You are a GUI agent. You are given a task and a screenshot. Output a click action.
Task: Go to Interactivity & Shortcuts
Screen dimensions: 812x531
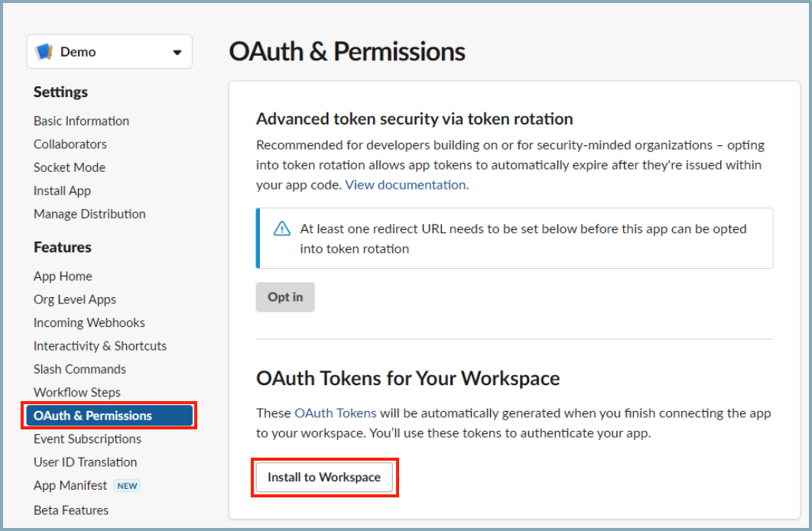99,346
